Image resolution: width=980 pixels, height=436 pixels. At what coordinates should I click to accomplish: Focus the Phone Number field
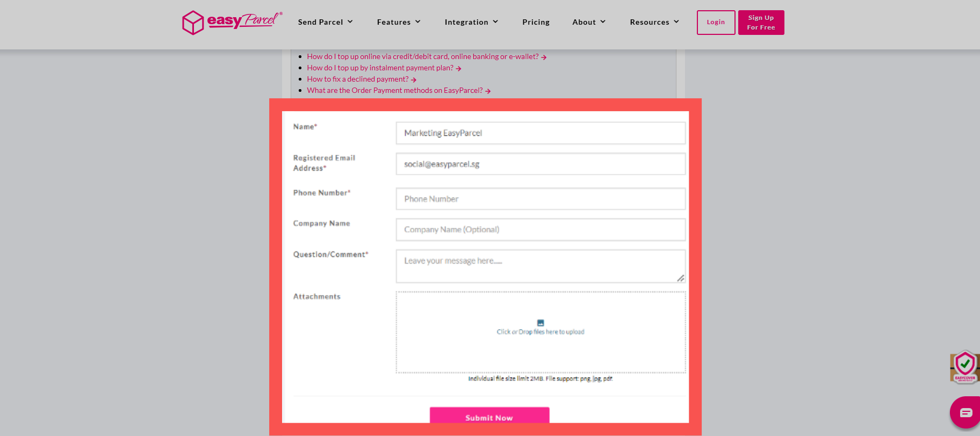(x=541, y=199)
